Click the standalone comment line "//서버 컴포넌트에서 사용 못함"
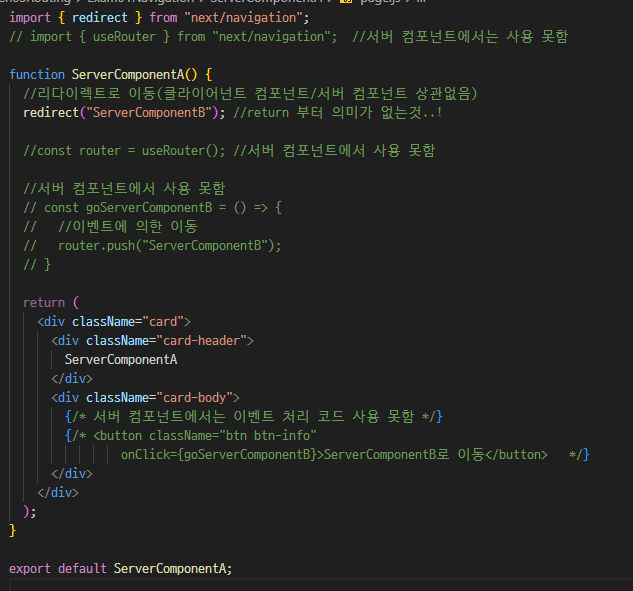The width and height of the screenshot is (633, 591). coord(124,189)
